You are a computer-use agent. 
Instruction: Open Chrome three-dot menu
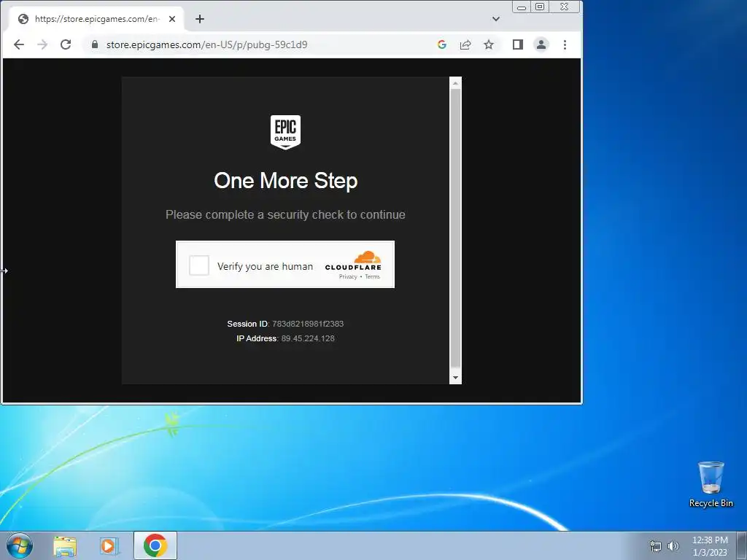point(565,44)
